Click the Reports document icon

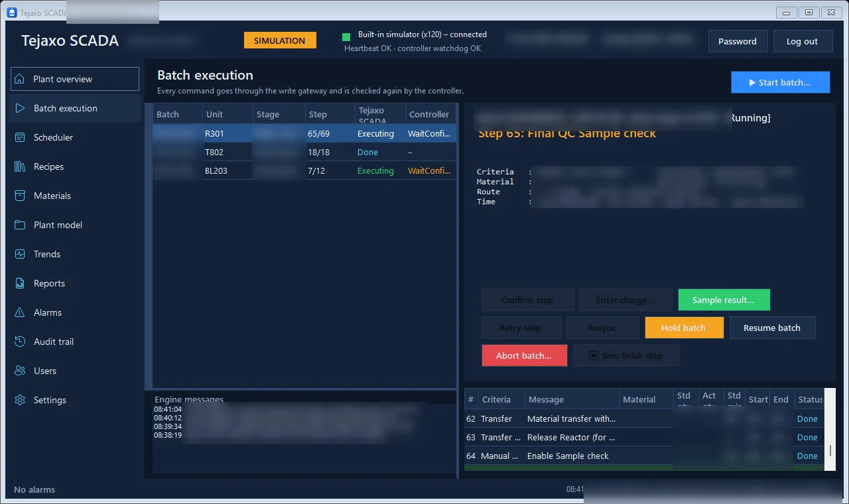click(20, 283)
